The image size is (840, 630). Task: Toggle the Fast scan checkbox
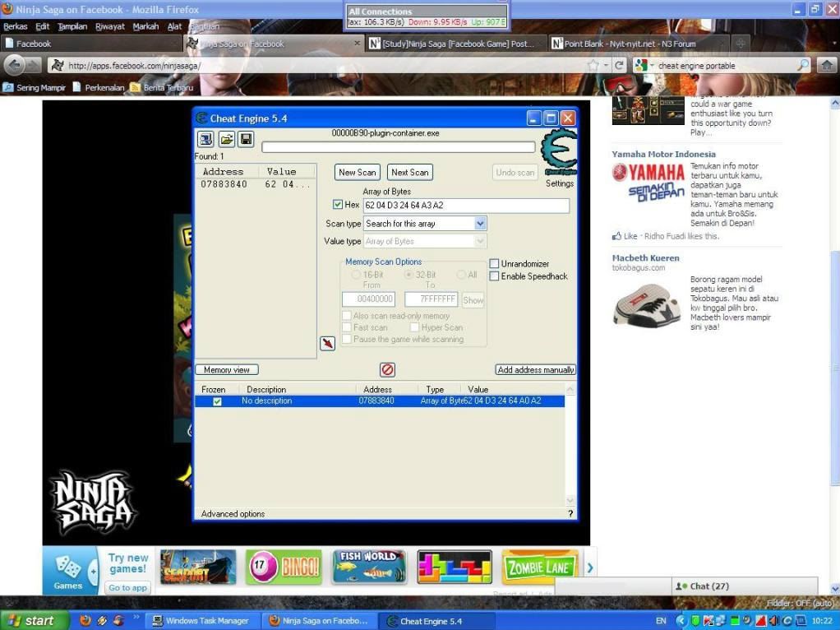(x=347, y=327)
